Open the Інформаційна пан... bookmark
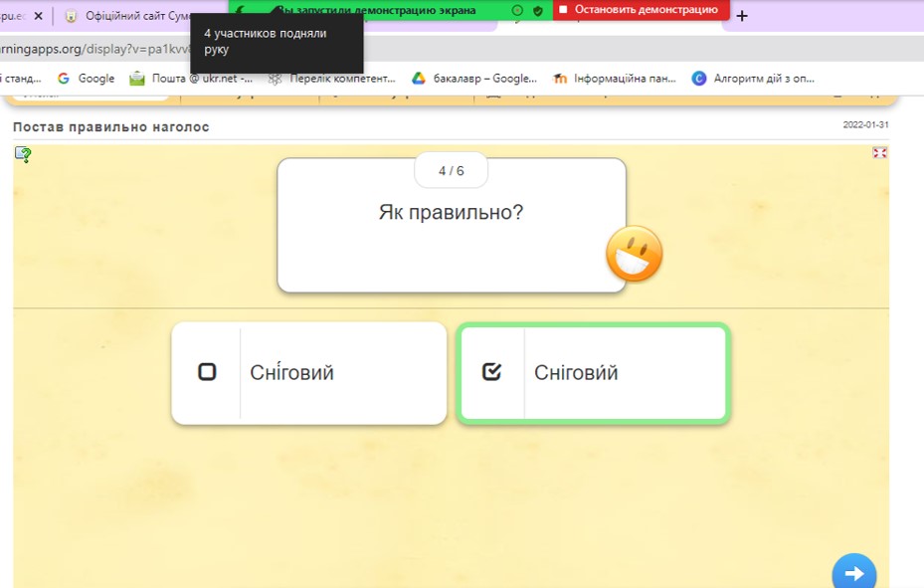 615,79
